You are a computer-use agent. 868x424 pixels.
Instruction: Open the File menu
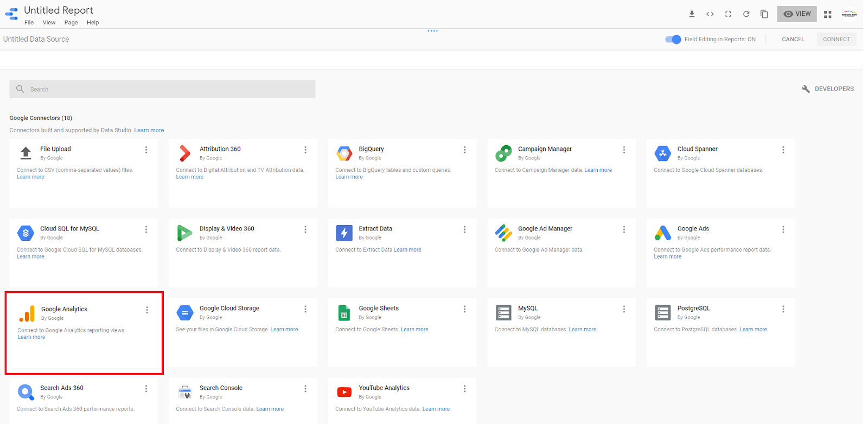coord(29,23)
